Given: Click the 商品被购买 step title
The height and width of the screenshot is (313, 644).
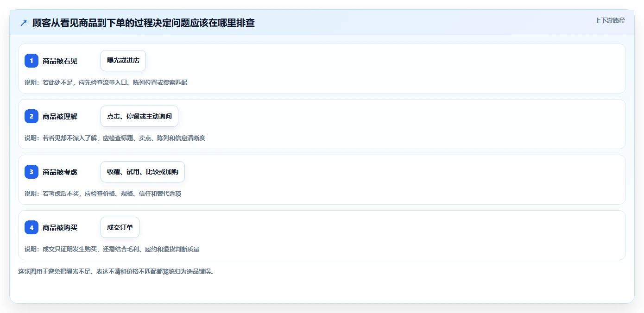Looking at the screenshot, I should tap(60, 227).
